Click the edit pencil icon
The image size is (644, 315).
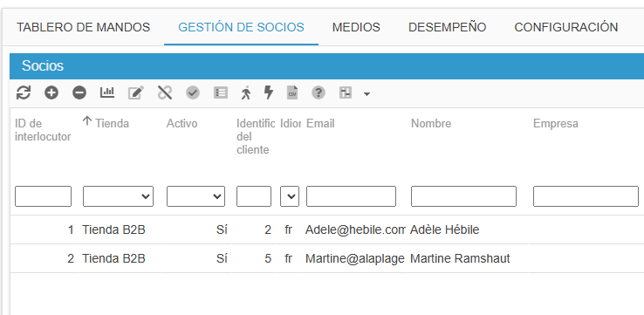point(135,92)
